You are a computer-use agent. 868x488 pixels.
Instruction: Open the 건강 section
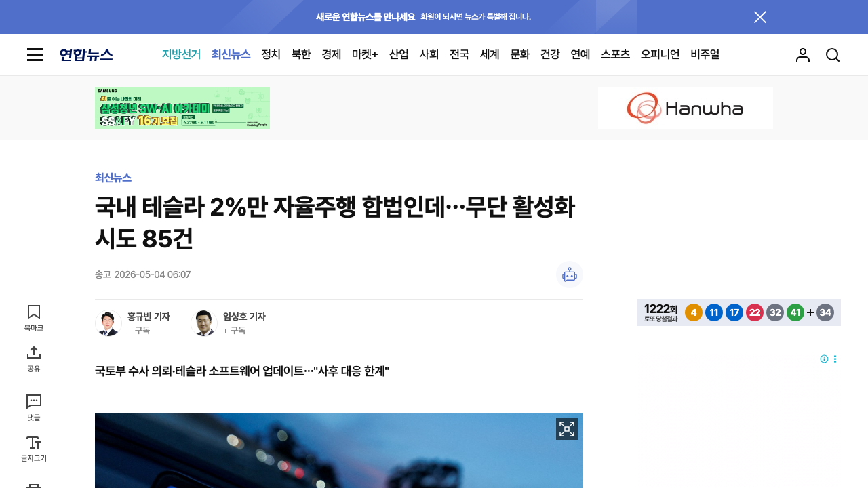click(550, 54)
